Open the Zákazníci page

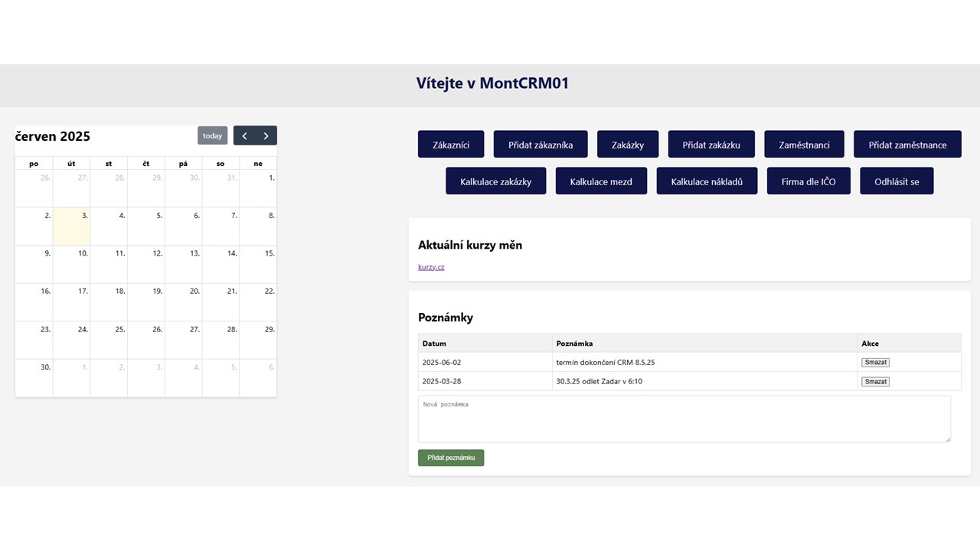[451, 145]
